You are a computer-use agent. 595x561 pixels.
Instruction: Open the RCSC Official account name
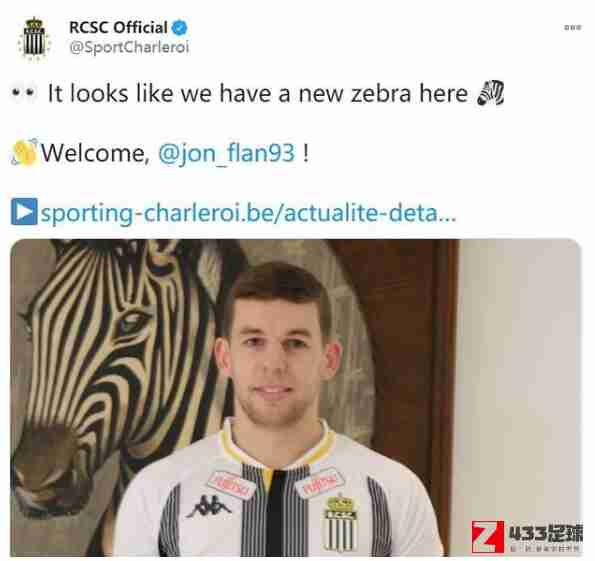point(118,27)
